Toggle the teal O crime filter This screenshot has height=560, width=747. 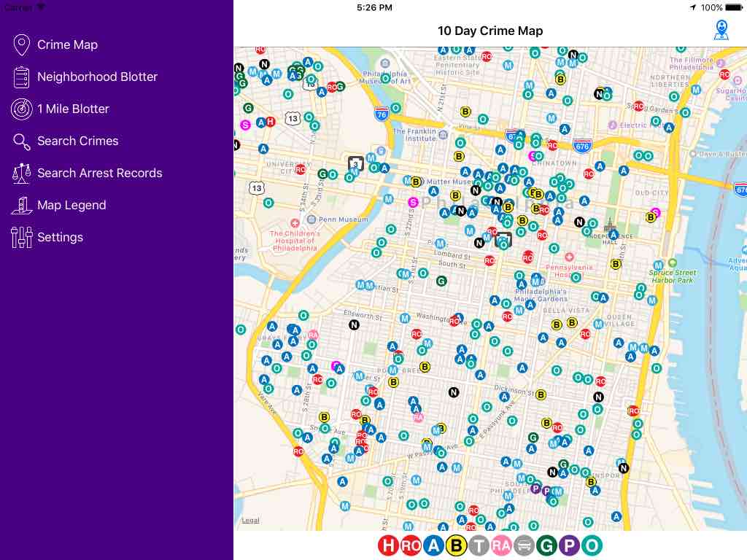tap(592, 545)
